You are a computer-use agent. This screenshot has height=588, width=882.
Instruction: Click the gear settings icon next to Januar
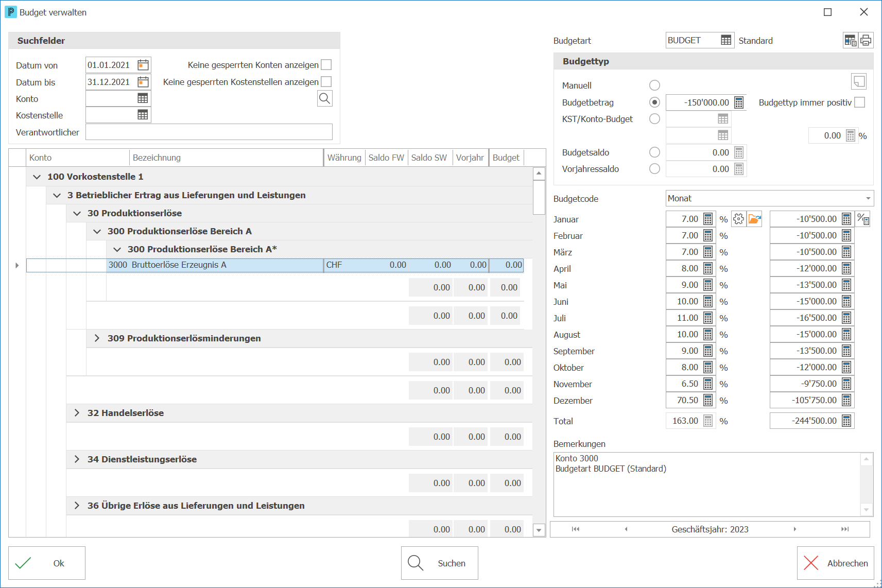[738, 219]
